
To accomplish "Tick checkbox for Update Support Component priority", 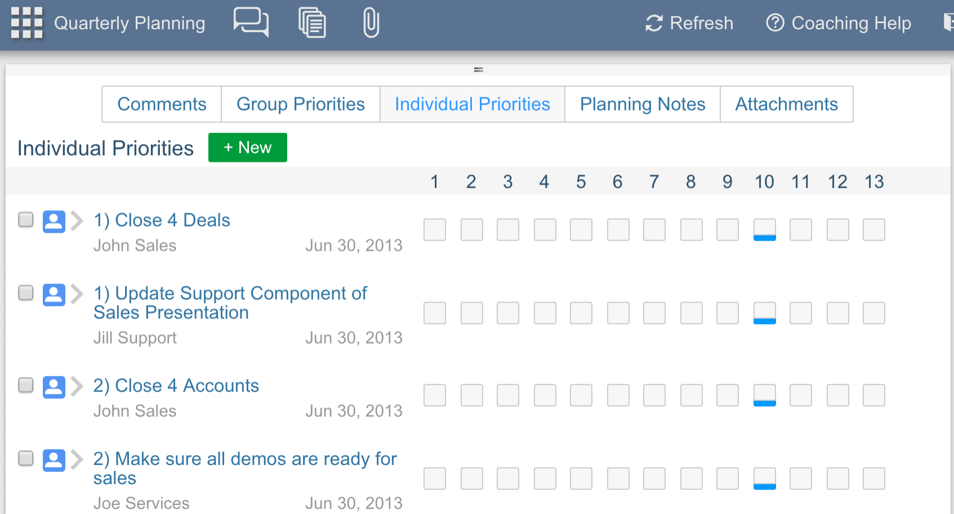I will pyautogui.click(x=26, y=293).
